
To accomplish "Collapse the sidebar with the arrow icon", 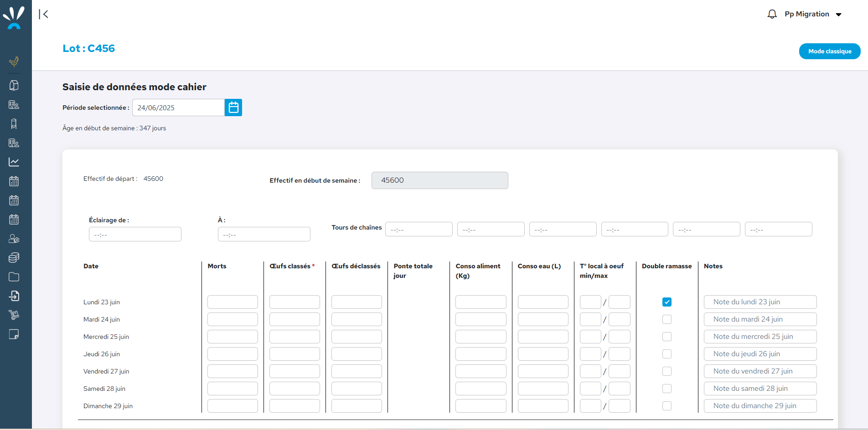I will [44, 15].
